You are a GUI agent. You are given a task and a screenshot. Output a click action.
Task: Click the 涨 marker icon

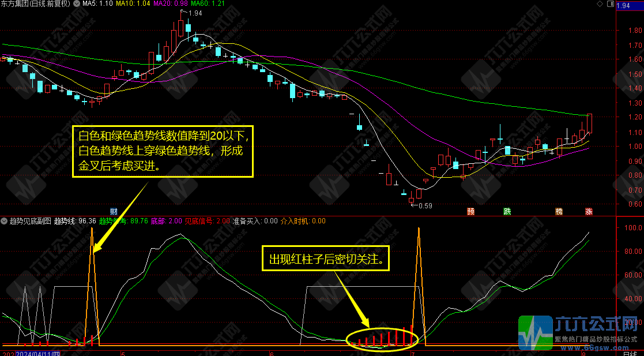(589, 211)
